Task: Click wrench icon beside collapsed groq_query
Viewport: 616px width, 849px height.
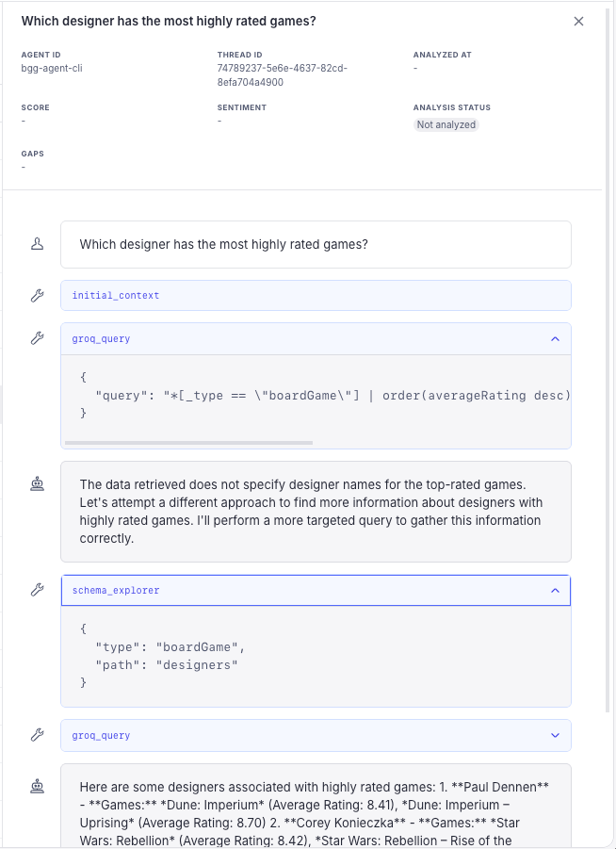Action: (37, 735)
